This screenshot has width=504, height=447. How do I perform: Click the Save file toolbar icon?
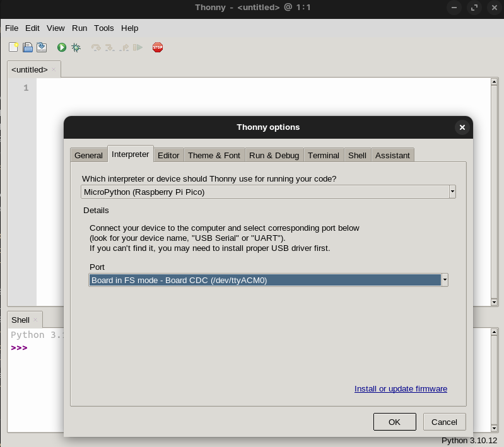click(x=42, y=47)
